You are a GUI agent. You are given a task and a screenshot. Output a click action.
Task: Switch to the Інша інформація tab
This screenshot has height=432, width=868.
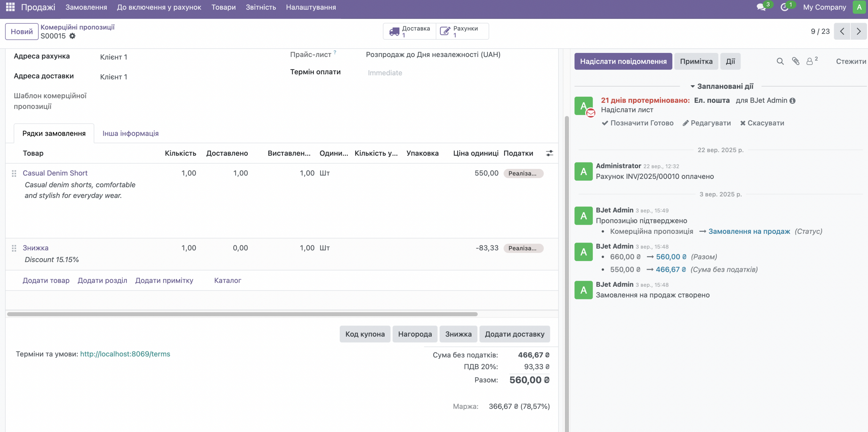coord(131,133)
